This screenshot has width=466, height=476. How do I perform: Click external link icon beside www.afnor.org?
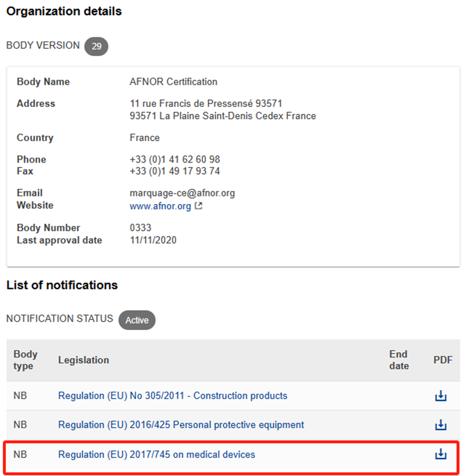pos(198,206)
